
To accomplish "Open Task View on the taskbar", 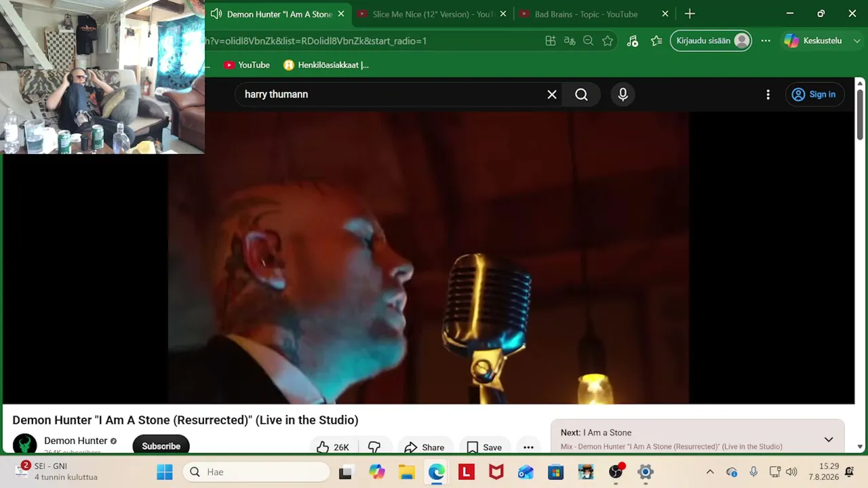I will pyautogui.click(x=345, y=472).
